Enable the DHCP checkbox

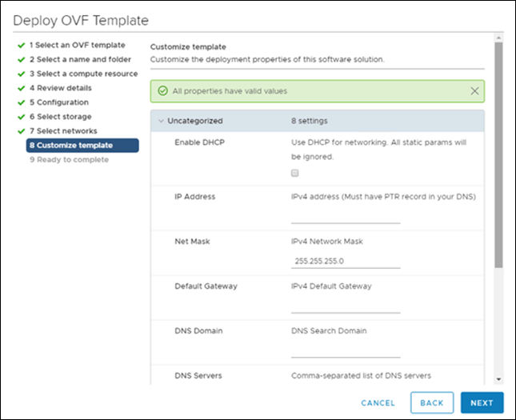(295, 173)
